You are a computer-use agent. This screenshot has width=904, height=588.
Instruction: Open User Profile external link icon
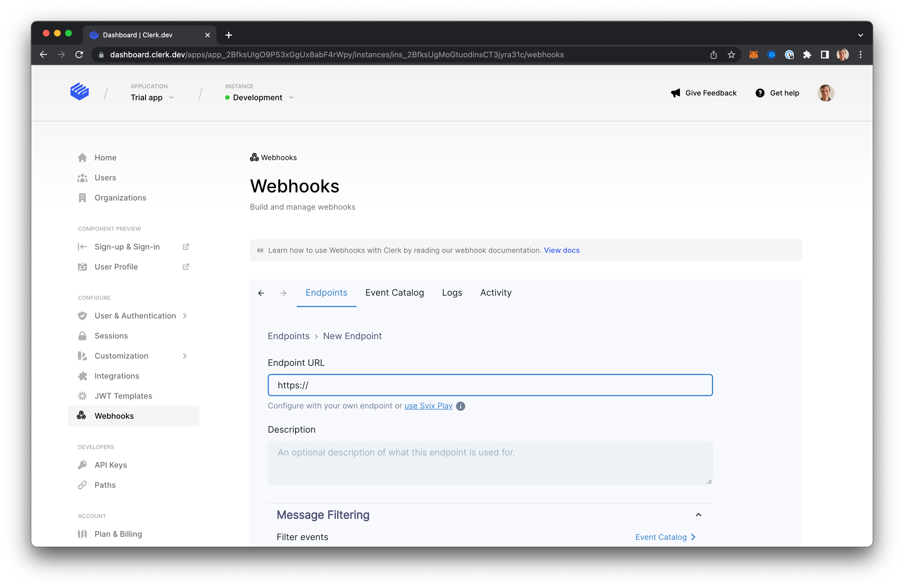pyautogui.click(x=186, y=267)
